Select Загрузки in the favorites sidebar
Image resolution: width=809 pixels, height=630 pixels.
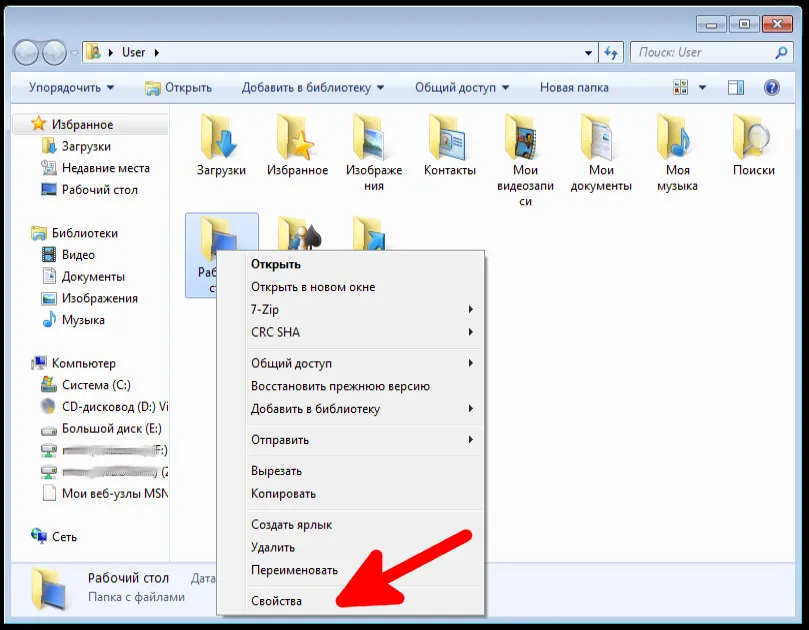[x=86, y=147]
